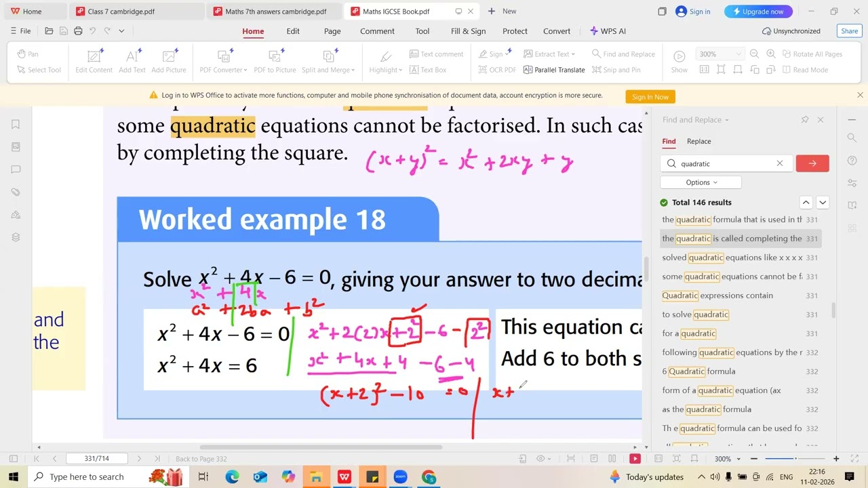Select the Pan hand tool
Viewport: 868px width, 488px height.
click(x=28, y=54)
